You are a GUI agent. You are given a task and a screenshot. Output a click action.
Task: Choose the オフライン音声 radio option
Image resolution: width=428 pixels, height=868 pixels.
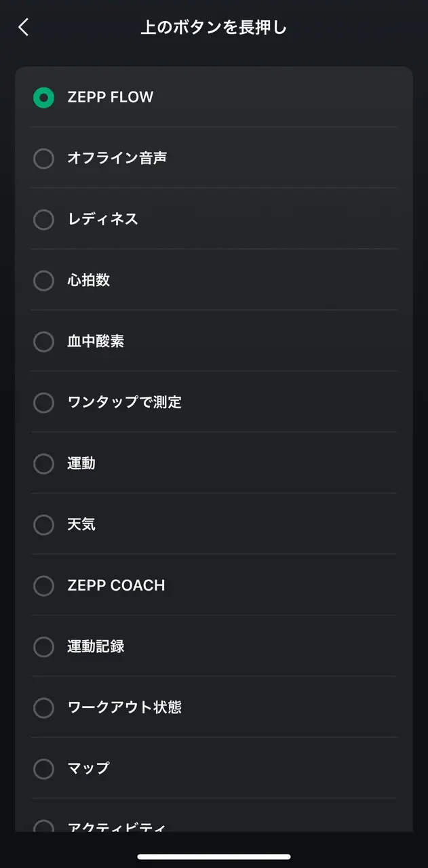pos(43,159)
